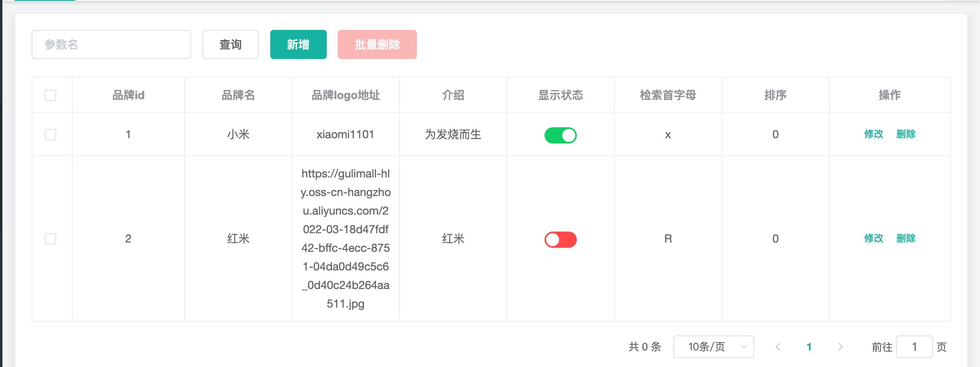Click the 共 0 条 total count text
This screenshot has height=367, width=980.
(645, 347)
